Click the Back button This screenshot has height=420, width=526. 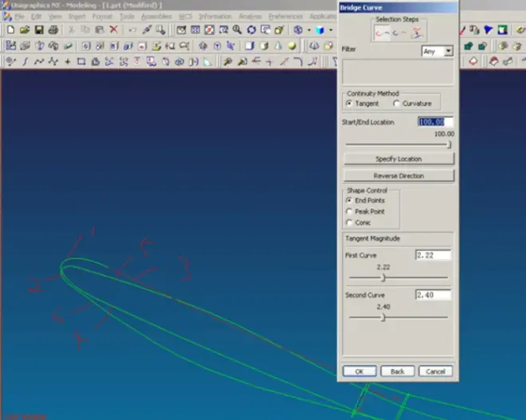[398, 371]
